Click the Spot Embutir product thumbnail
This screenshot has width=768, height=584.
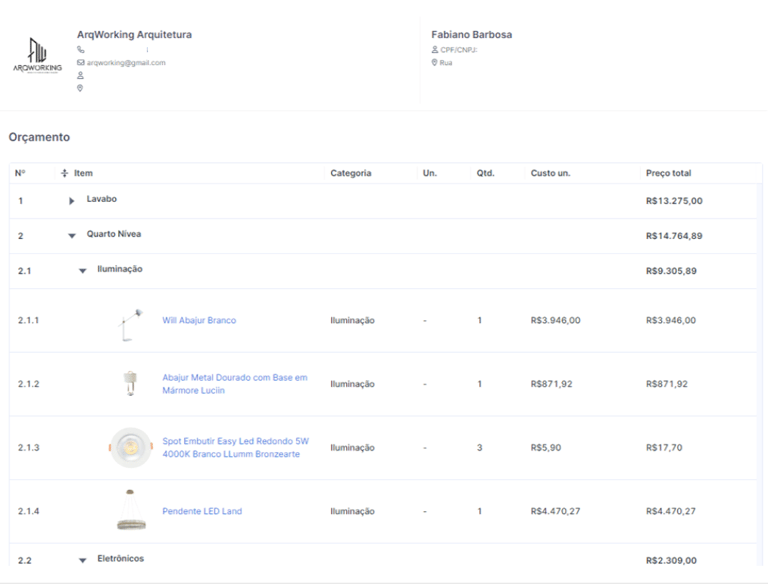click(131, 447)
